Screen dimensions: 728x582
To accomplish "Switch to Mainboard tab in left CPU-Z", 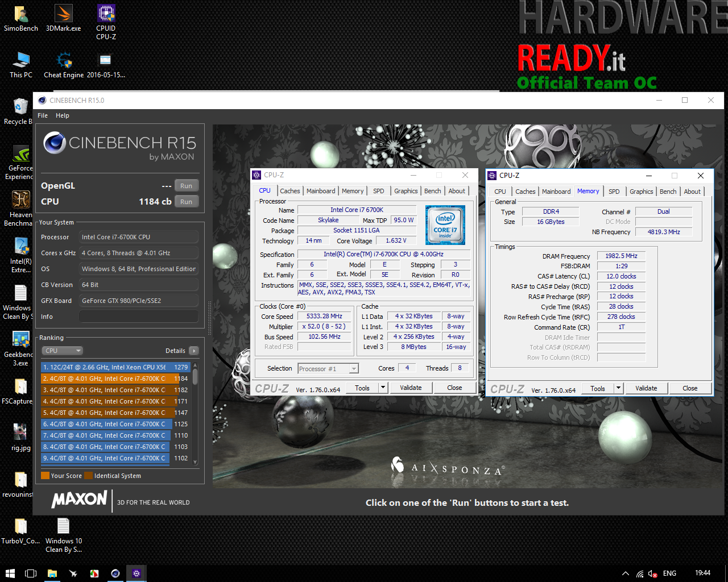I will coord(321,191).
